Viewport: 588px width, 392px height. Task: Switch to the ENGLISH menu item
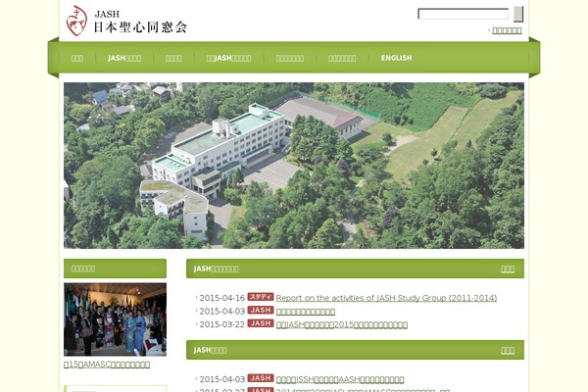click(396, 58)
